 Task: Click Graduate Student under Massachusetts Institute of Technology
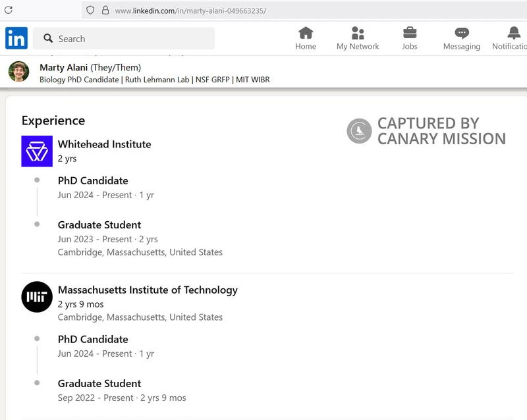pos(99,383)
